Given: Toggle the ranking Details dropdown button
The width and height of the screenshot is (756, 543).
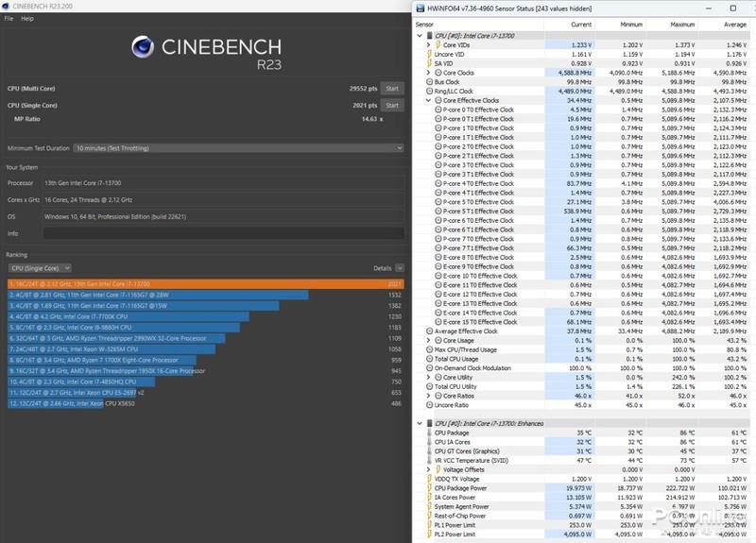Looking at the screenshot, I should click(399, 268).
